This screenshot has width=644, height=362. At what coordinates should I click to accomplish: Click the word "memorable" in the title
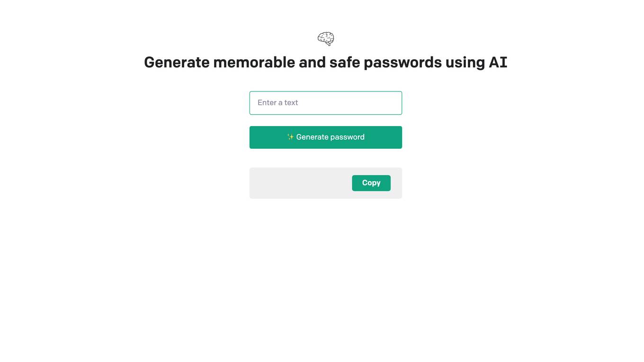[254, 62]
